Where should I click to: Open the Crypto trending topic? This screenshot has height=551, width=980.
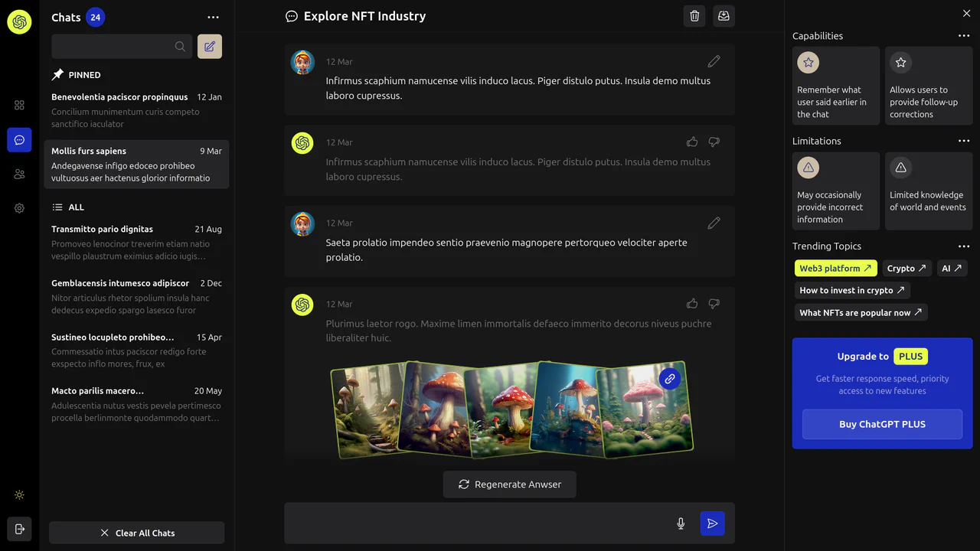[x=906, y=269]
